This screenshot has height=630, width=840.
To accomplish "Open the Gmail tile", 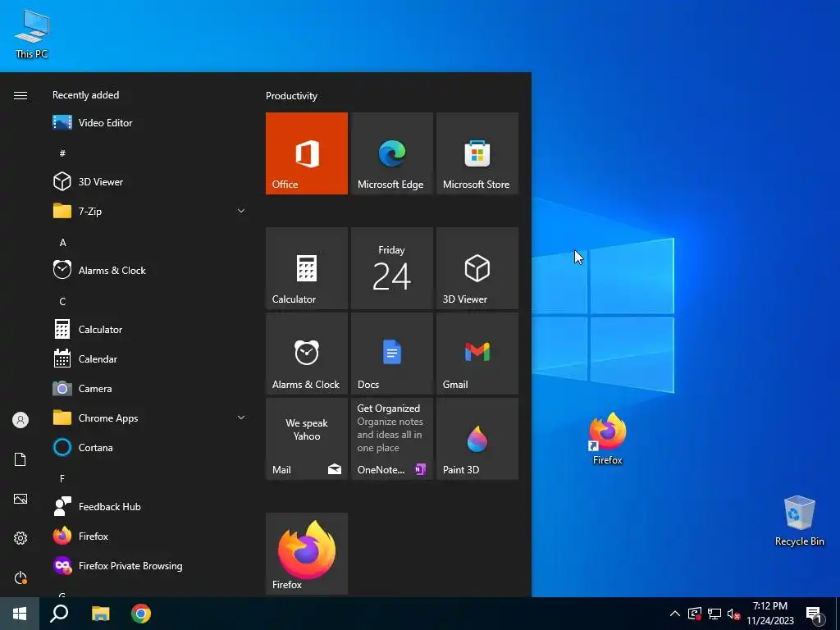I will tap(477, 354).
